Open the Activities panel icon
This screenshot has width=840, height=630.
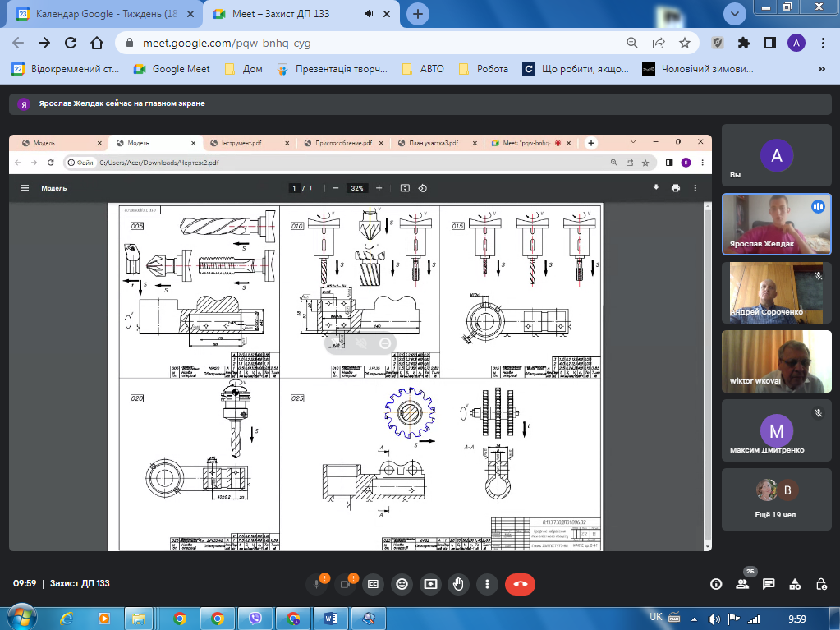point(795,584)
